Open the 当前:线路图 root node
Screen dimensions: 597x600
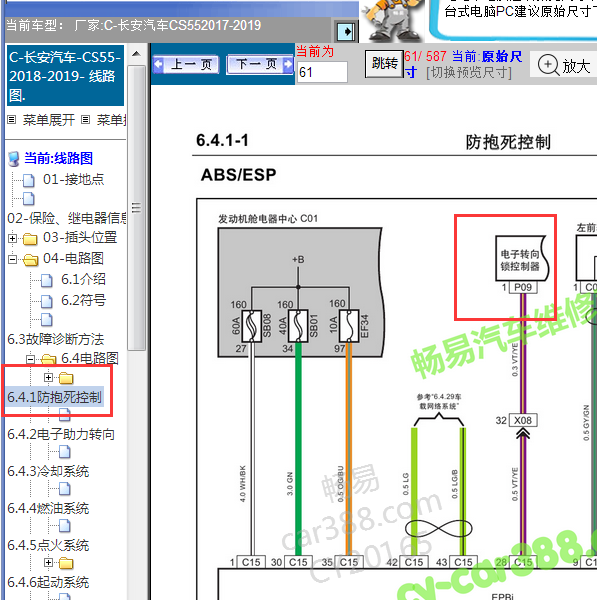click(x=58, y=158)
